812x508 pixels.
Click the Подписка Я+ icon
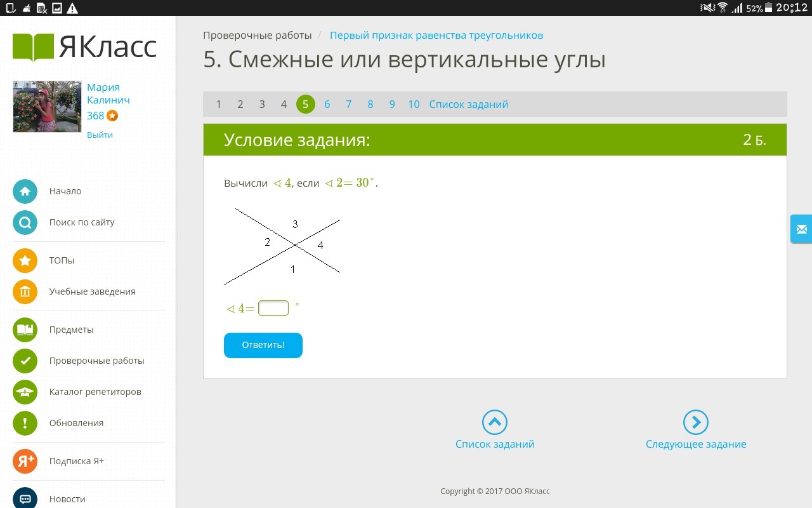pos(25,461)
